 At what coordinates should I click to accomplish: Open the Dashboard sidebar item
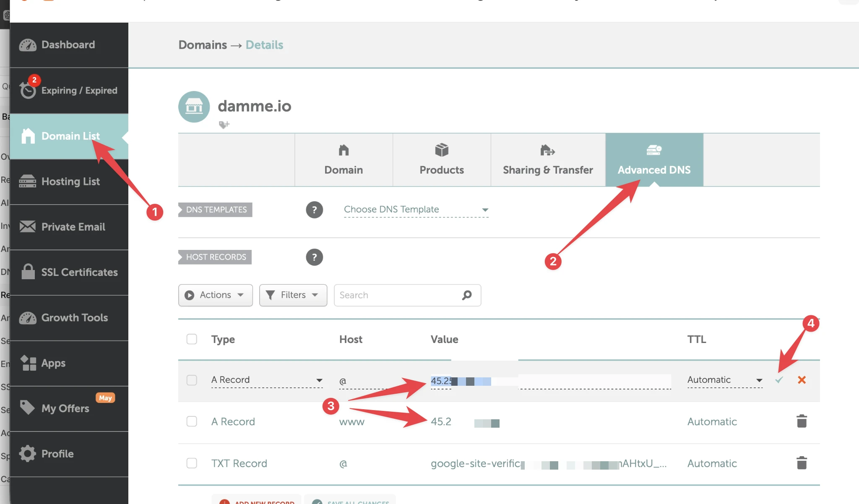pyautogui.click(x=69, y=45)
